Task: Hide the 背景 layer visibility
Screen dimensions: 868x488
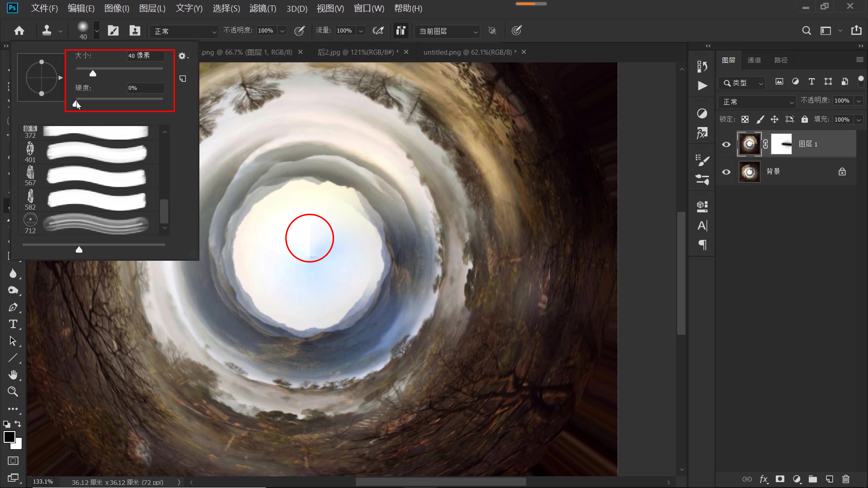Action: click(726, 172)
